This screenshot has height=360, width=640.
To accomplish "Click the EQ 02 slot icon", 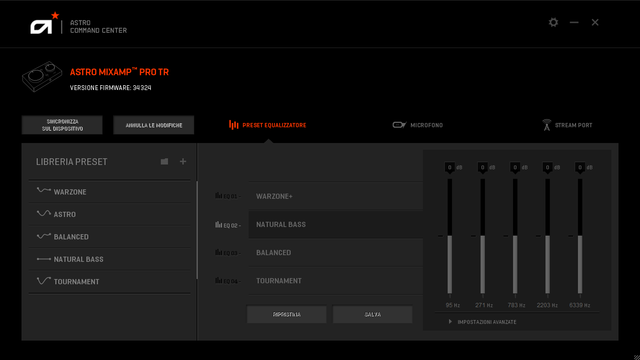I will (218, 224).
